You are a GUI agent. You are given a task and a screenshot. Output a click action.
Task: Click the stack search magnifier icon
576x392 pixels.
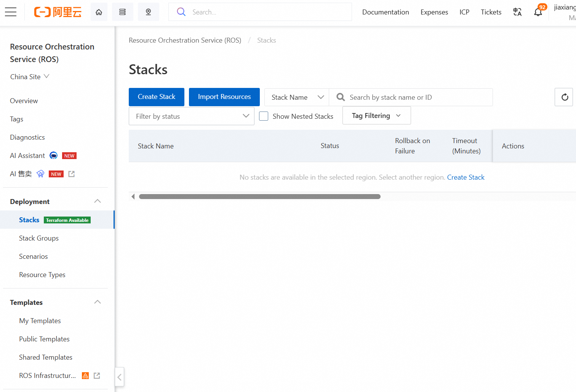pos(341,97)
